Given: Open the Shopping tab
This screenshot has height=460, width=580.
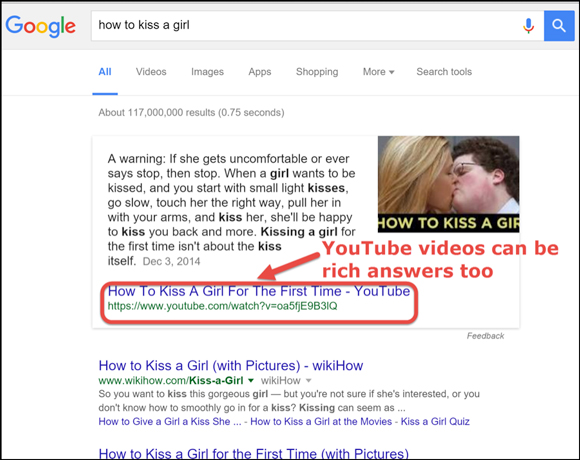Looking at the screenshot, I should click(317, 72).
